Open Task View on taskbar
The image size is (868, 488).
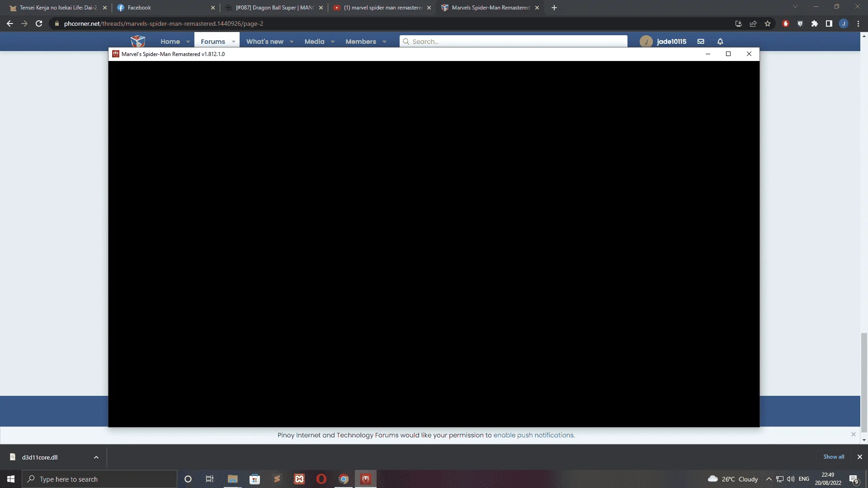click(x=210, y=479)
